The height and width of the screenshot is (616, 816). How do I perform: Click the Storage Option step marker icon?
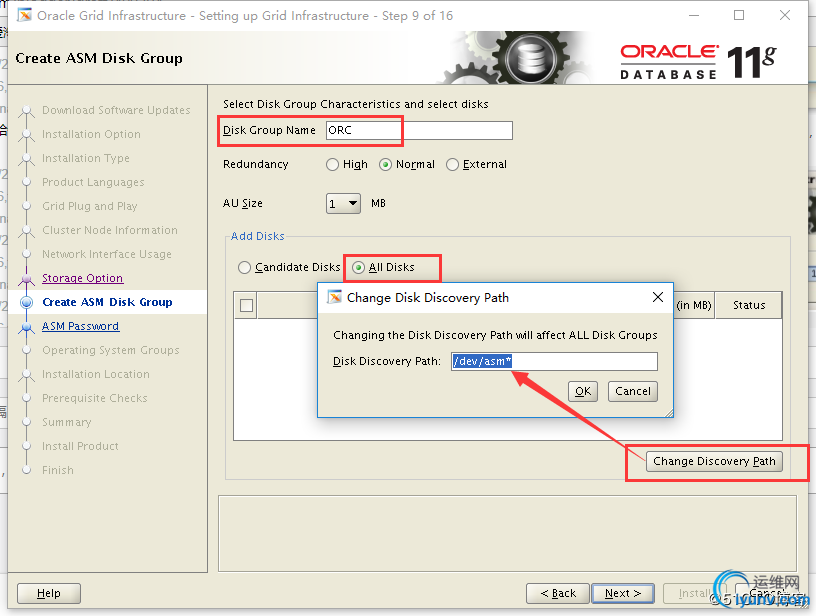click(x=27, y=279)
